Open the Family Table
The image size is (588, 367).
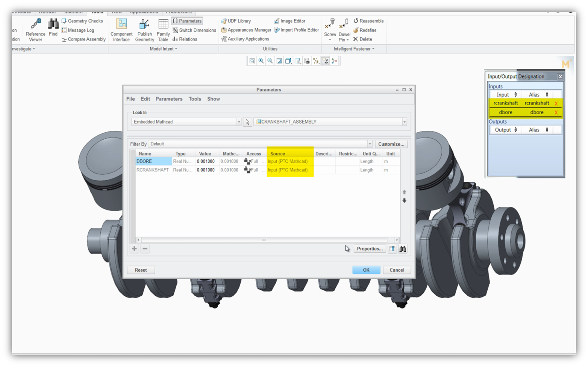pos(163,30)
